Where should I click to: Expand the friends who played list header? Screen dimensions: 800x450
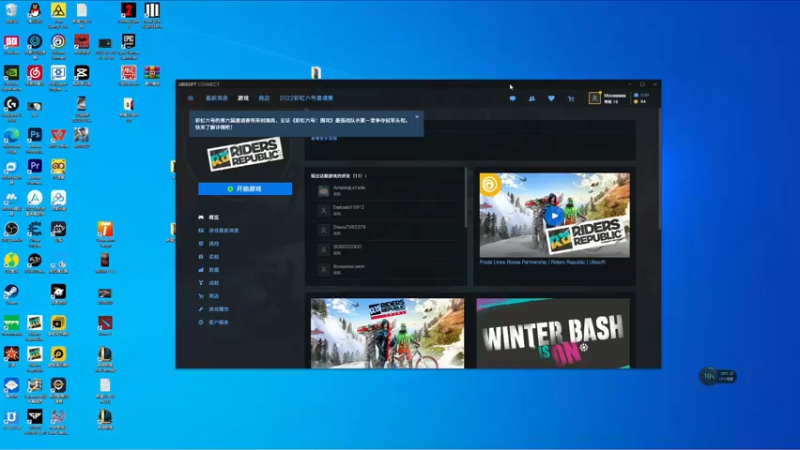click(339, 176)
